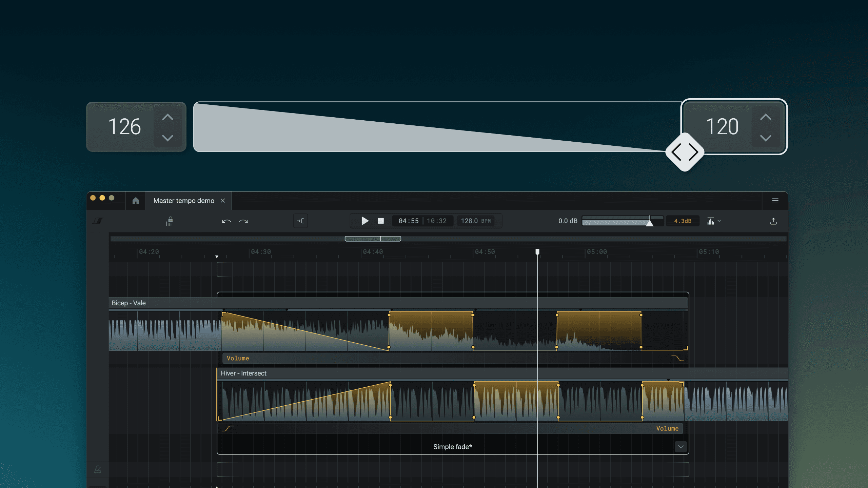
Task: Toggle the fade curve icon in Bicep Volume lane
Action: coord(677,358)
